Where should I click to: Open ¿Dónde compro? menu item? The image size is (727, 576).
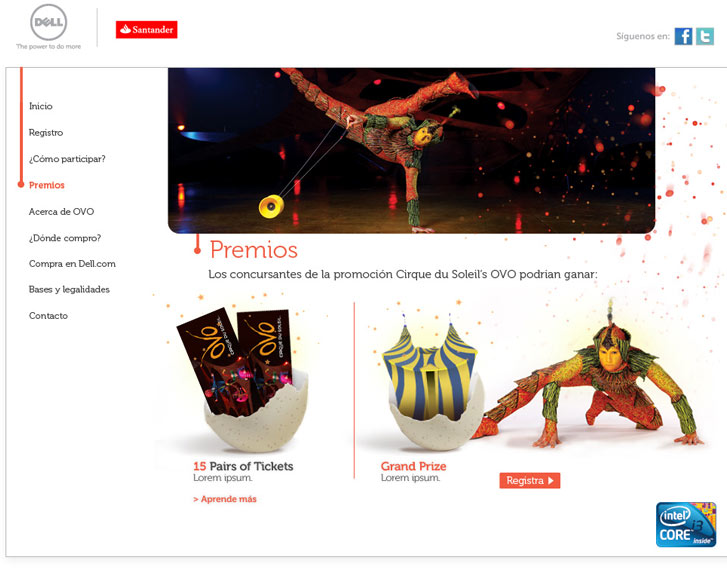pyautogui.click(x=65, y=238)
